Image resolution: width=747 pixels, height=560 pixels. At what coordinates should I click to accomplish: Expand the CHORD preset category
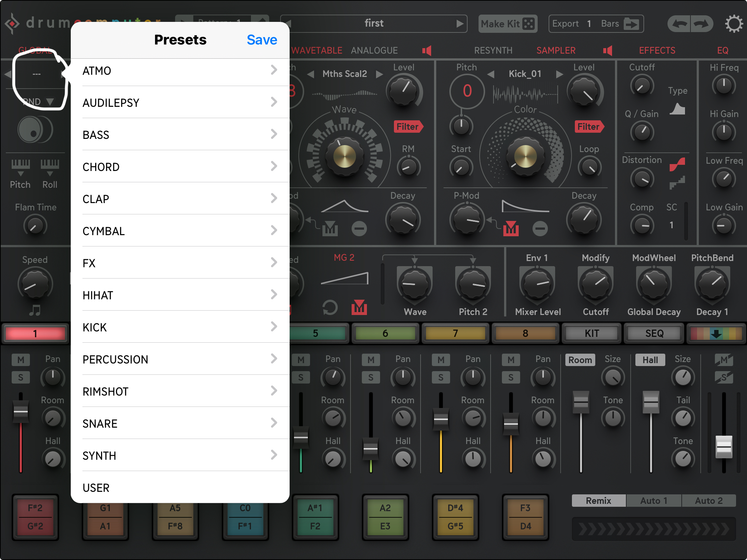(180, 167)
